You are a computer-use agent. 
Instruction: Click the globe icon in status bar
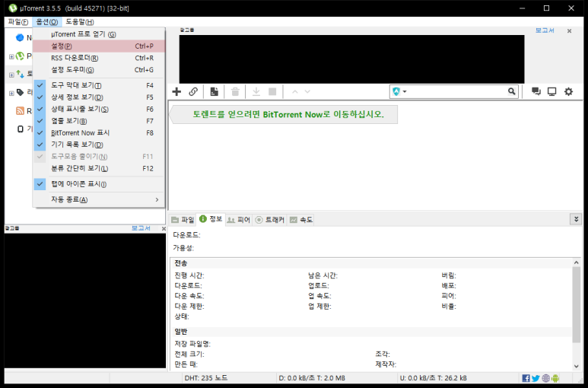(x=546, y=378)
